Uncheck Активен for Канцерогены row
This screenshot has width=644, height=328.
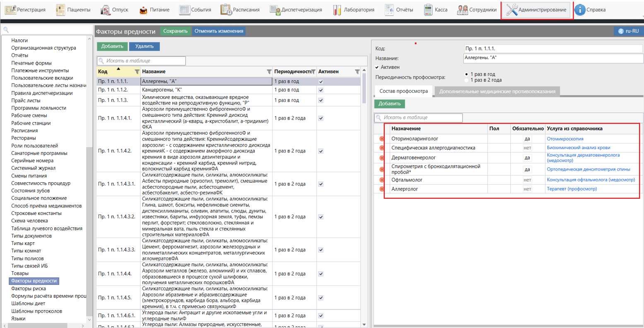321,90
